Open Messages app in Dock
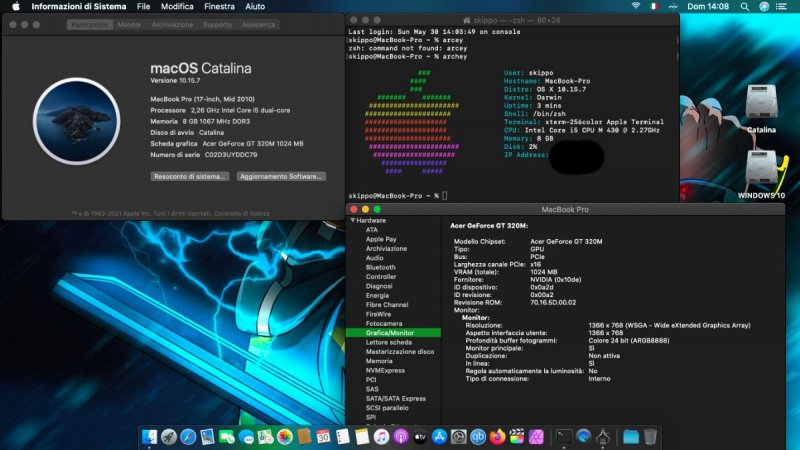 (246, 437)
